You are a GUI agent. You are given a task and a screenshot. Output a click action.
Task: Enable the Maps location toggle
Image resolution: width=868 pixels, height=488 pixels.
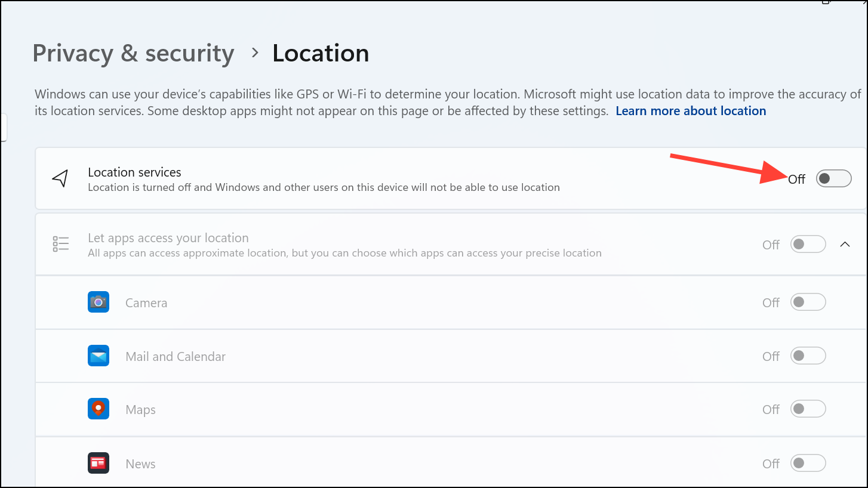[808, 409]
